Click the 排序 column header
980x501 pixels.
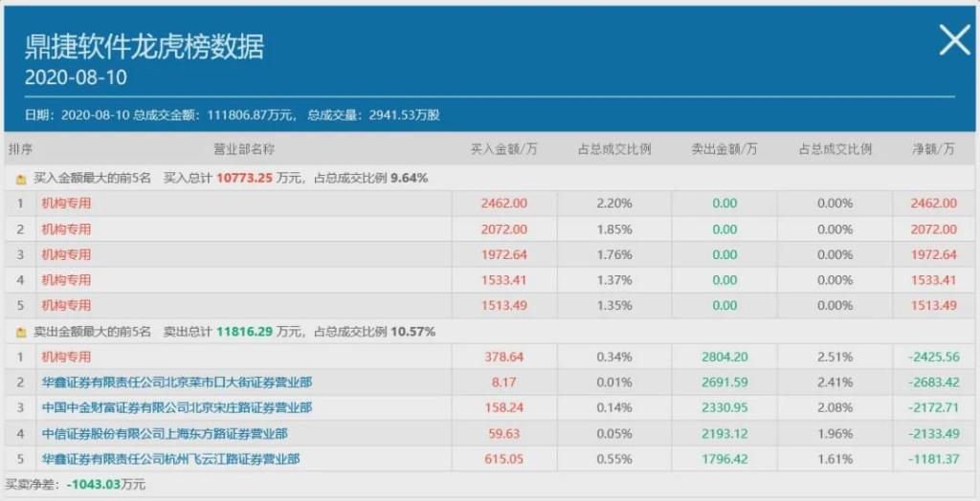(x=20, y=149)
